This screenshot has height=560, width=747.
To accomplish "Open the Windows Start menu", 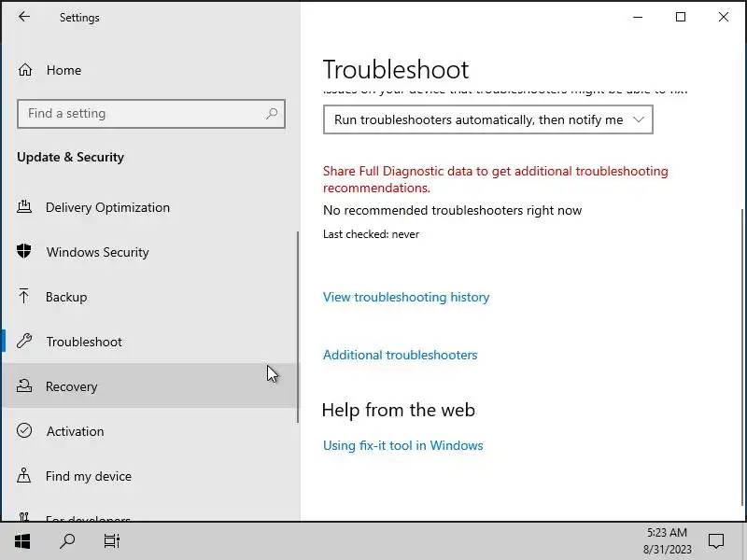I will point(22,541).
